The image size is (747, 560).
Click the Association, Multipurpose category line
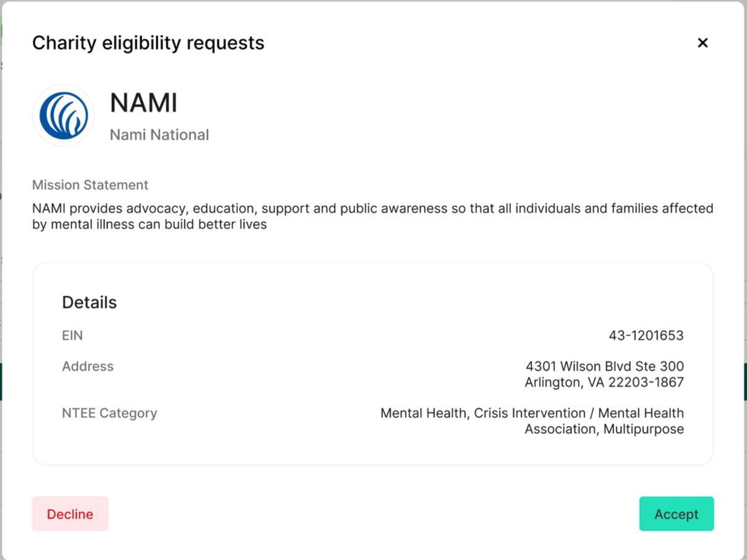[604, 429]
